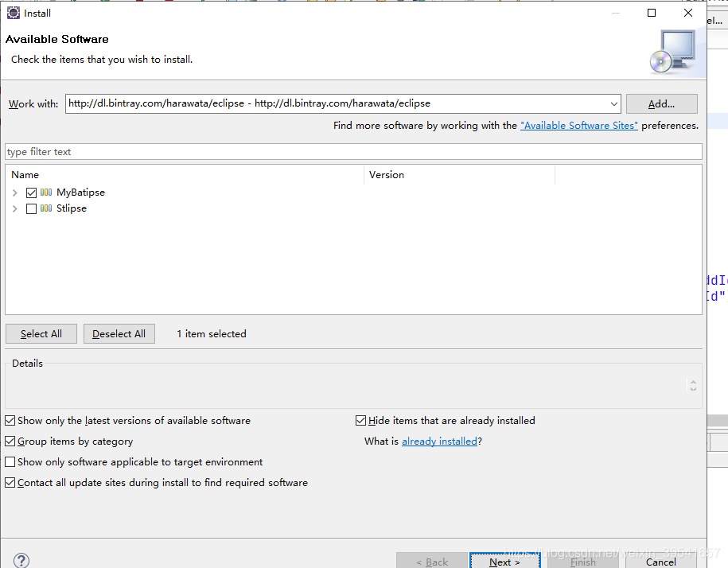
Task: Expand the MyBatipse tree node
Action: [15, 193]
